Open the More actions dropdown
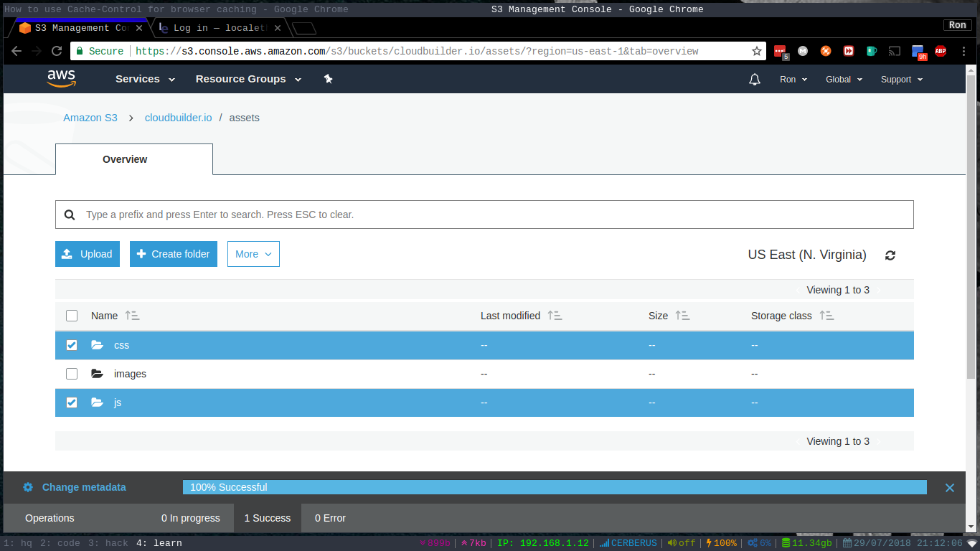 point(253,254)
